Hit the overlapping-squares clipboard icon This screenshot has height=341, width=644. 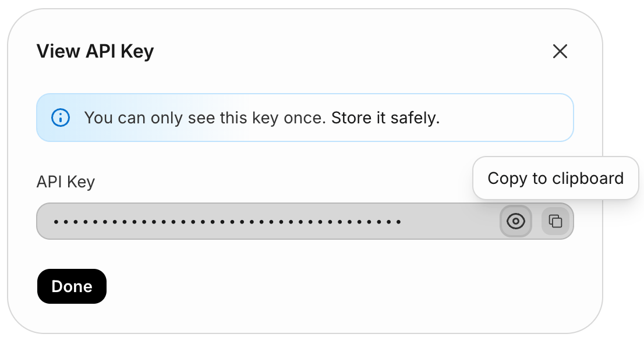555,221
